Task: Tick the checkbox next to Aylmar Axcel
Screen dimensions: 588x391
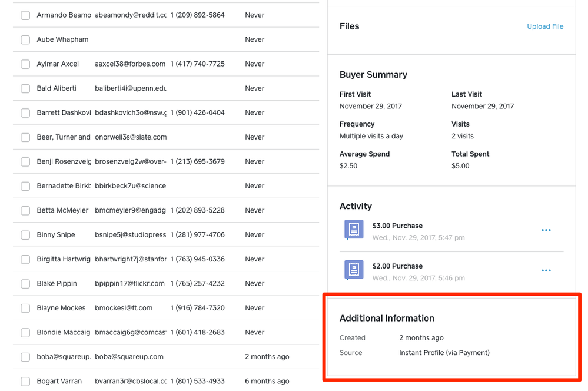Action: (25, 64)
